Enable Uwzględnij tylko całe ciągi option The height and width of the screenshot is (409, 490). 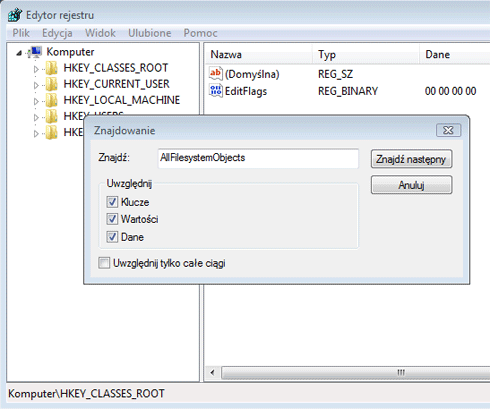click(x=104, y=263)
